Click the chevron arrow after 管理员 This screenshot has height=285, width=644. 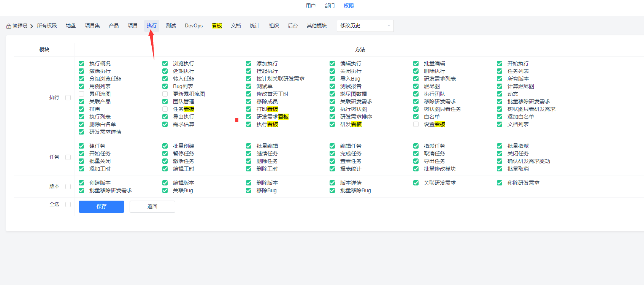coord(32,26)
